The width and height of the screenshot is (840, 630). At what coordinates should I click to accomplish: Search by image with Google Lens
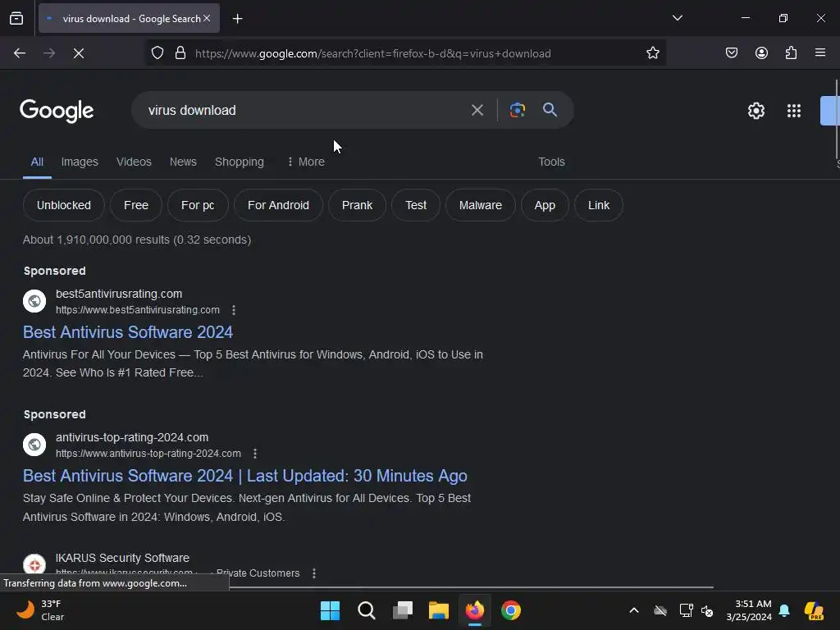tap(517, 110)
